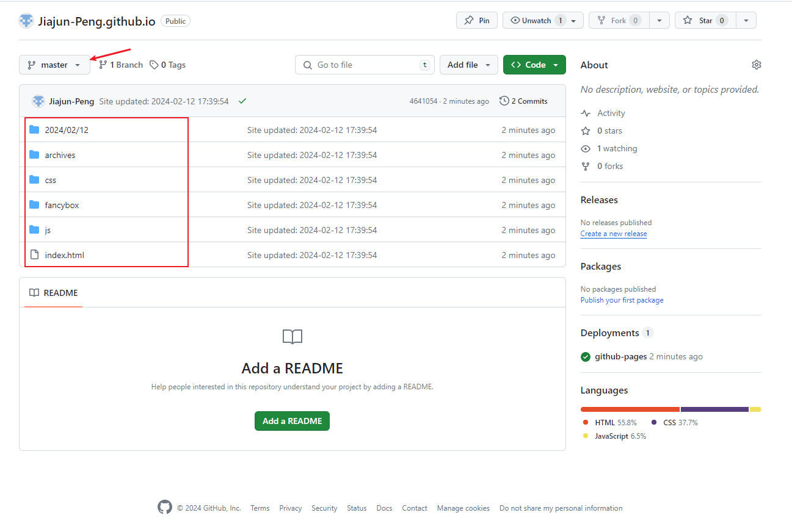Open Jiajun-Peng author link in commit bar

click(x=71, y=101)
